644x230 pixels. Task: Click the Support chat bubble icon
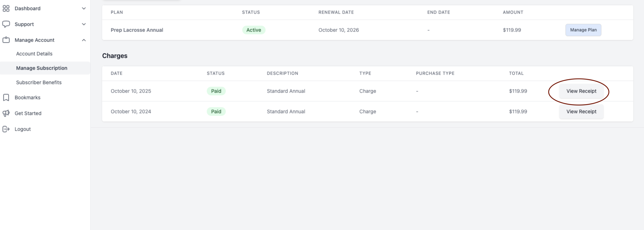(6, 24)
